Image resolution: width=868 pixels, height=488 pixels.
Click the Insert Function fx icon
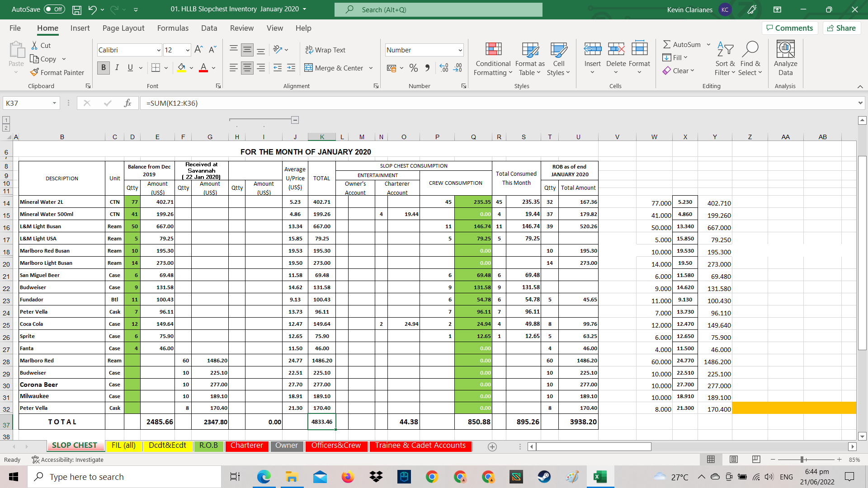[x=127, y=103]
